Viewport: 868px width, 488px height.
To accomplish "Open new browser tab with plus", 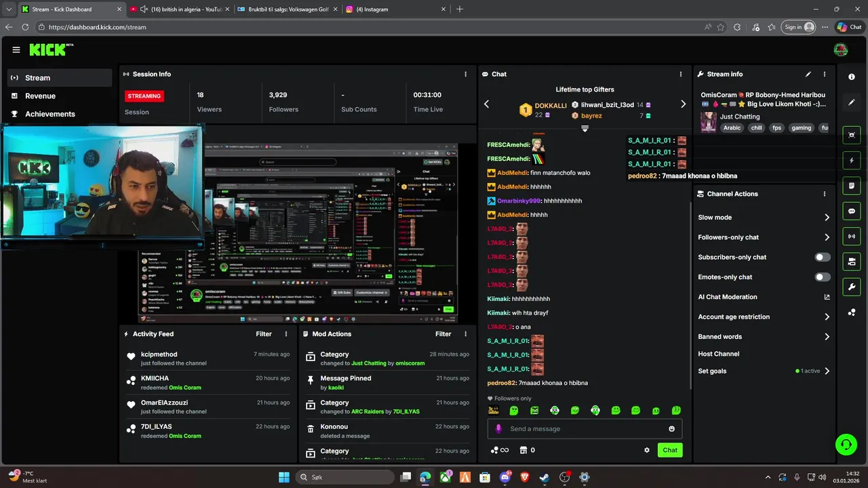I will (460, 9).
